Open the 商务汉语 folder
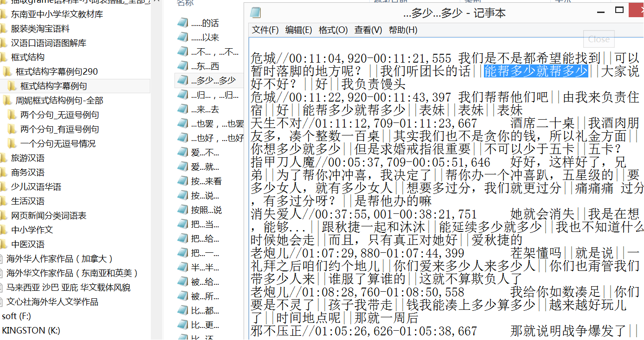Screen dimensions: 644x340 28,173
